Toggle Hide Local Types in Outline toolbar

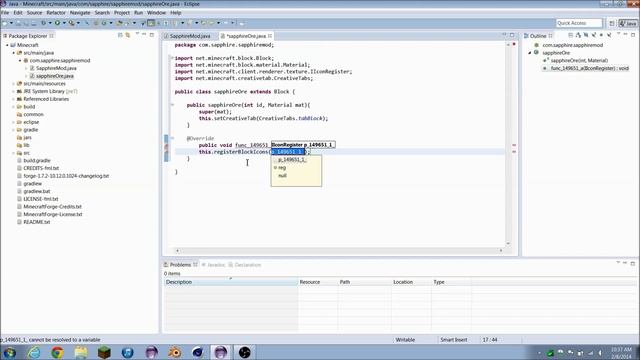coord(609,36)
